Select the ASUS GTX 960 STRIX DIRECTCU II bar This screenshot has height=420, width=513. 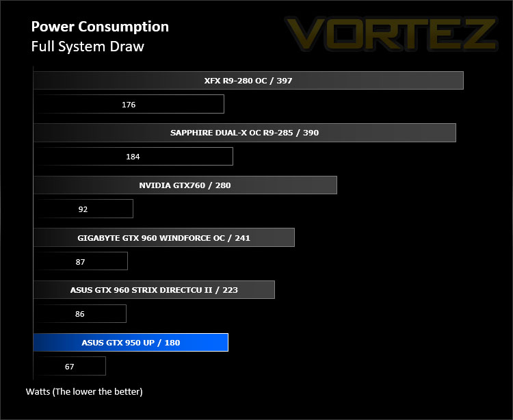[154, 289]
